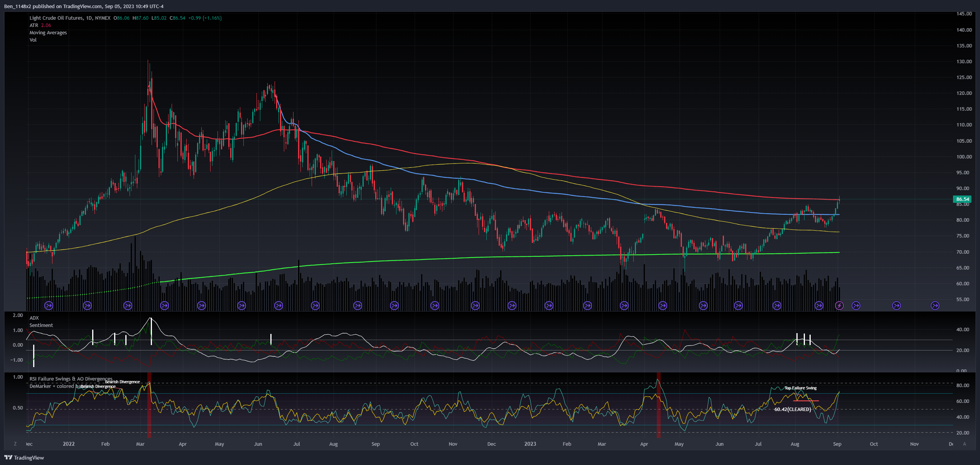The image size is (980, 465).
Task: Click the contract rollover marker in November 2022
Action: click(475, 306)
